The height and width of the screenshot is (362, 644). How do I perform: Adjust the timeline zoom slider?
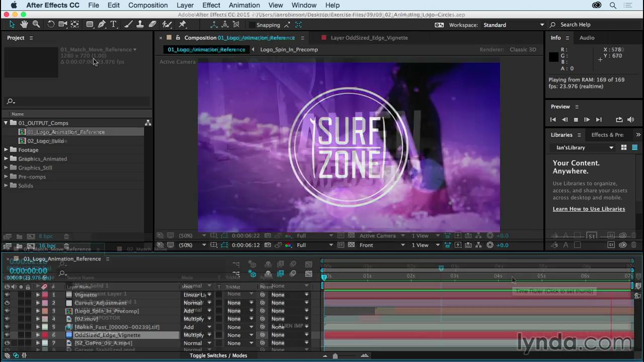335,356
